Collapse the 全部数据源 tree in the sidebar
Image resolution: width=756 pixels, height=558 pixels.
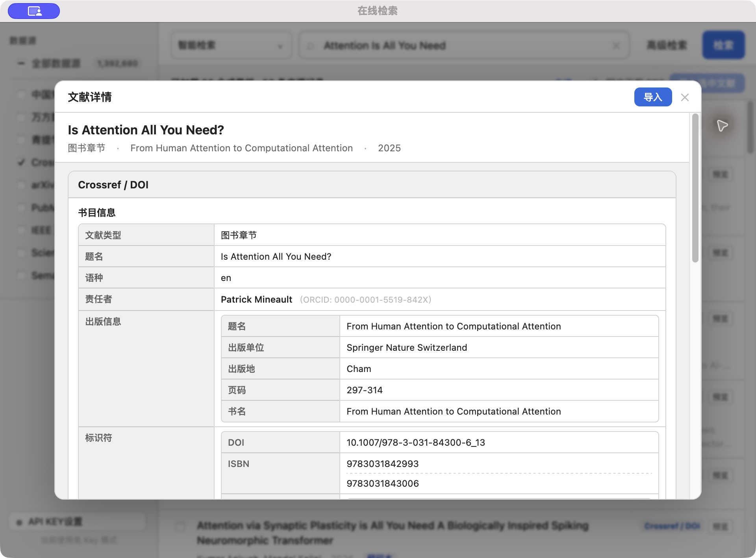[x=21, y=63]
